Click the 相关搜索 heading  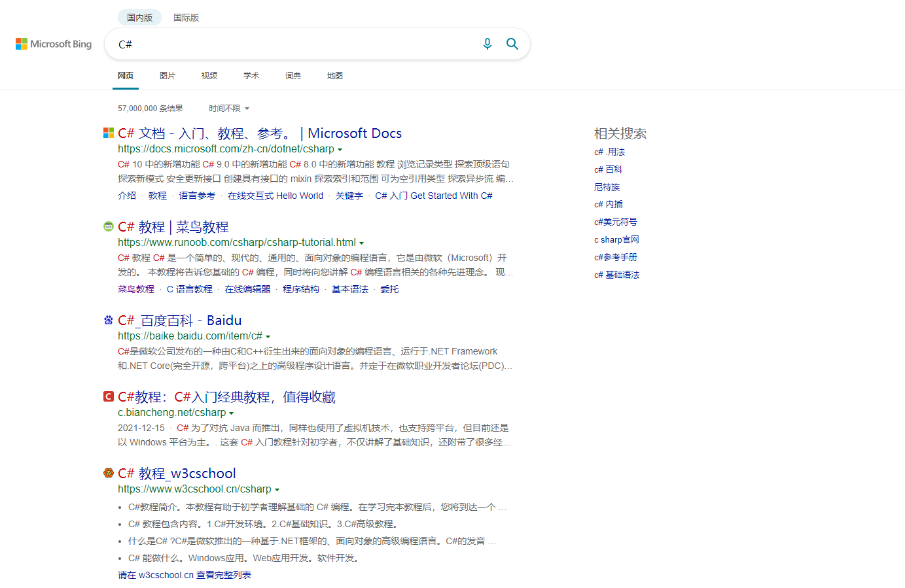click(x=620, y=133)
